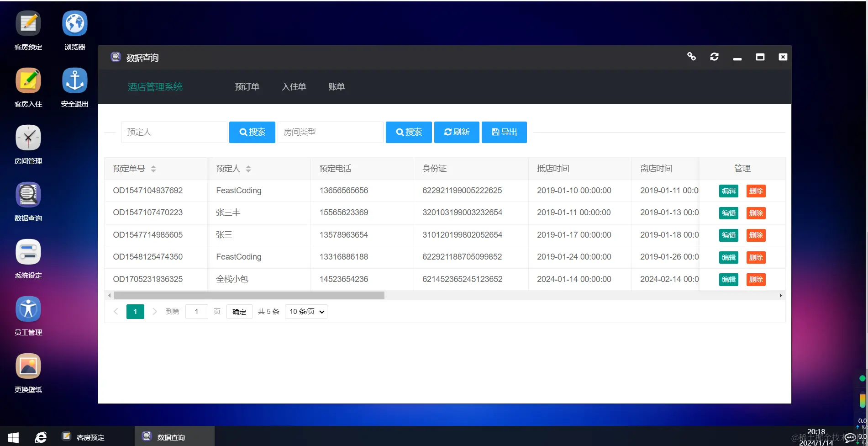This screenshot has width=868, height=446.
Task: Focus the 预定人 search field
Action: [x=174, y=132]
